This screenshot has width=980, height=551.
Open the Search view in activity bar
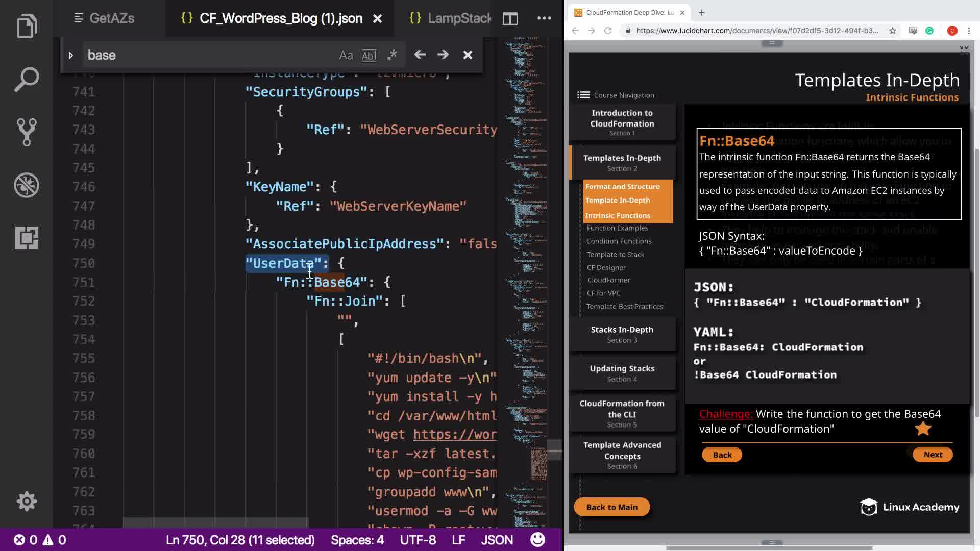pyautogui.click(x=27, y=80)
